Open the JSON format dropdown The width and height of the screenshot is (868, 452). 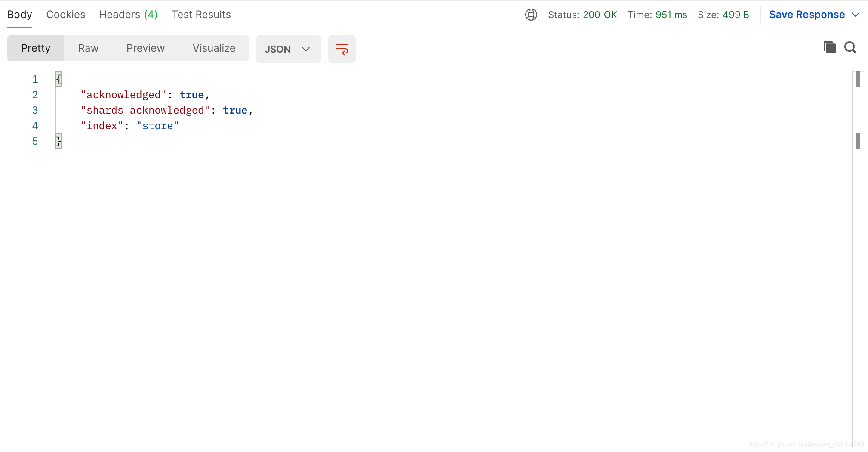pos(288,49)
